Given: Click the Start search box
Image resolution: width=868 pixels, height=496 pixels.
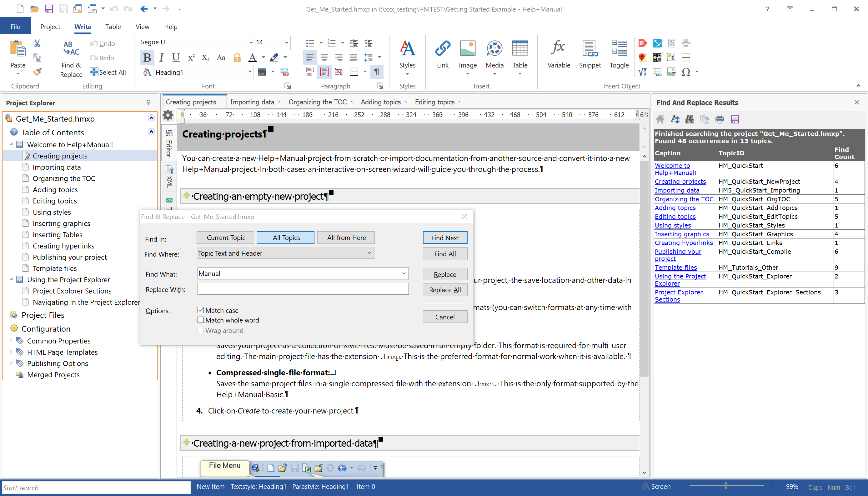Looking at the screenshot, I should (x=96, y=488).
